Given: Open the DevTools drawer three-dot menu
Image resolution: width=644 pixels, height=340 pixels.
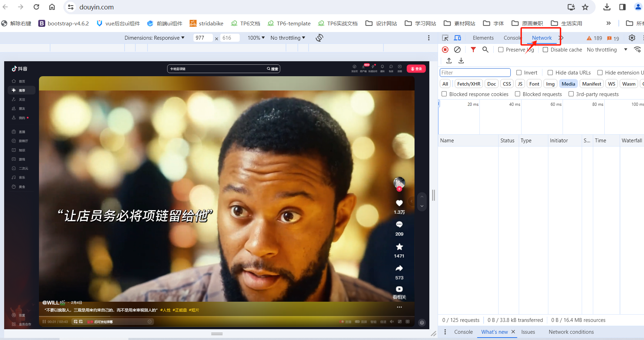Looking at the screenshot, I should pyautogui.click(x=445, y=332).
